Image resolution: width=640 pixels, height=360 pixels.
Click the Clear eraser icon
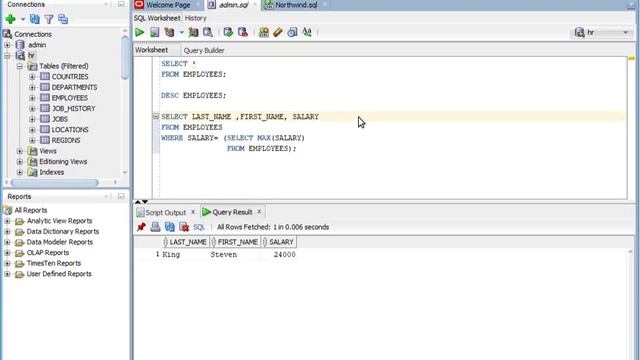278,32
